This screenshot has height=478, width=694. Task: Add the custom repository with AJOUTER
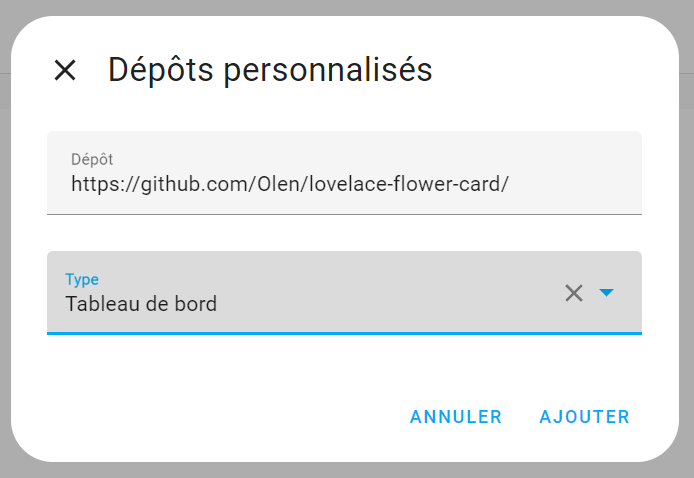[585, 417]
